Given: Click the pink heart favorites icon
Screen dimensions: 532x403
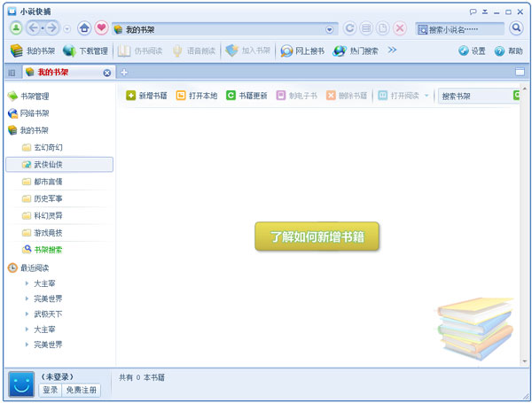Looking at the screenshot, I should (101, 28).
